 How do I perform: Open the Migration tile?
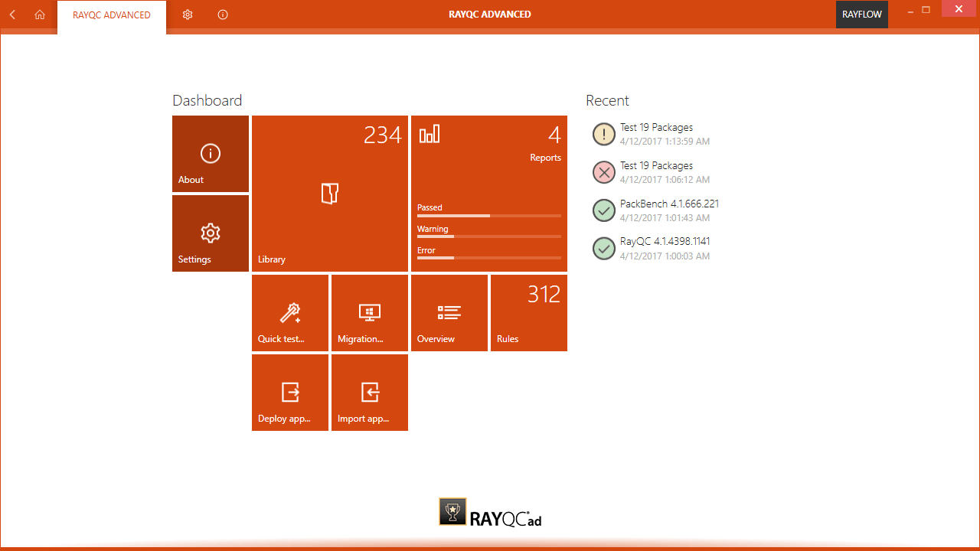(370, 313)
